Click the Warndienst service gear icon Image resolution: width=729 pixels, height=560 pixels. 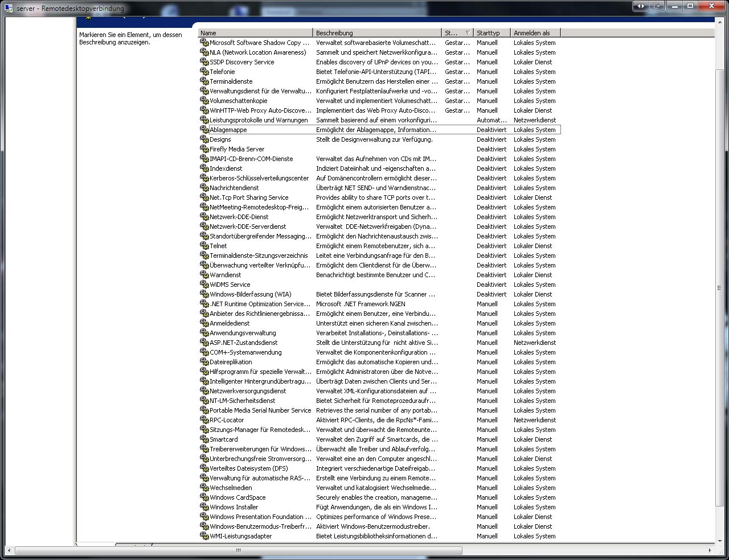[x=204, y=275]
